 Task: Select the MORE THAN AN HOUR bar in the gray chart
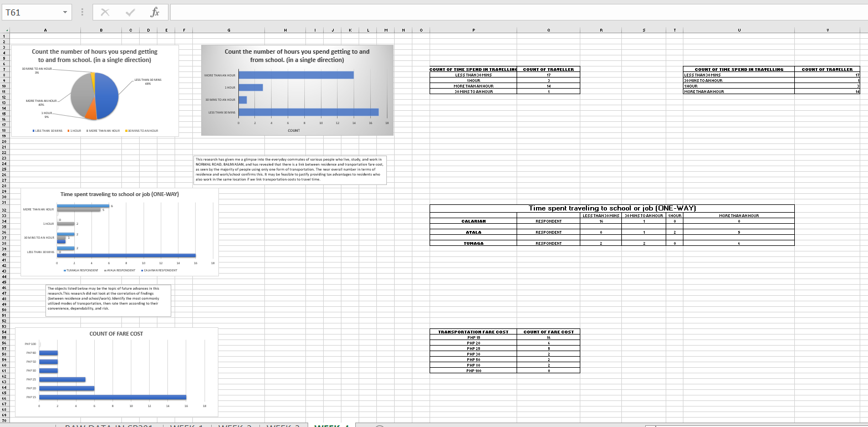point(296,75)
